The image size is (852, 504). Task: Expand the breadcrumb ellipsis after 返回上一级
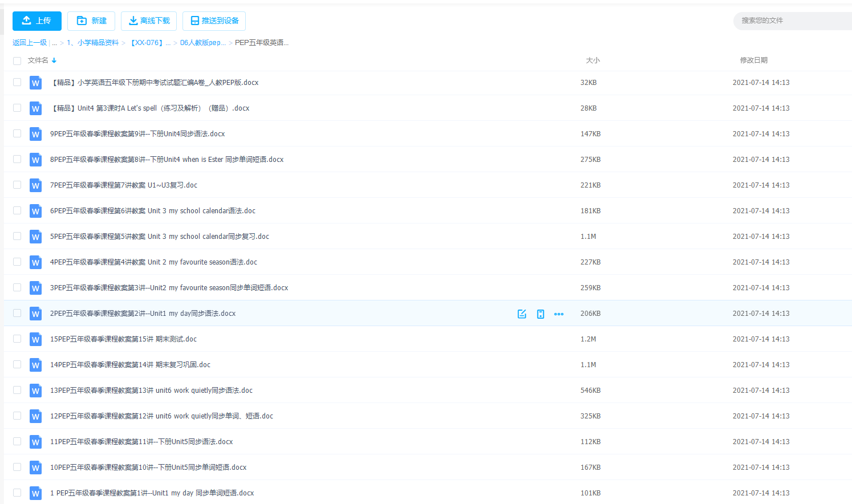(x=55, y=43)
